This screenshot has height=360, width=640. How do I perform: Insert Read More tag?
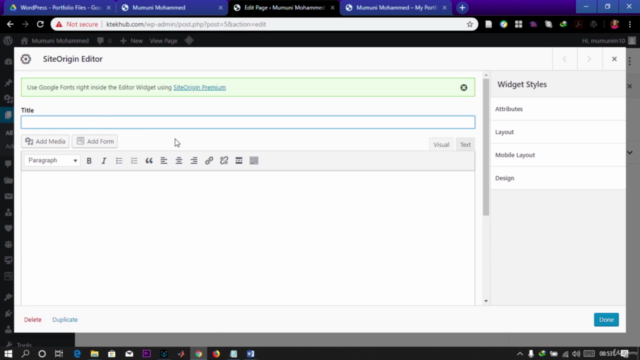coord(239,161)
